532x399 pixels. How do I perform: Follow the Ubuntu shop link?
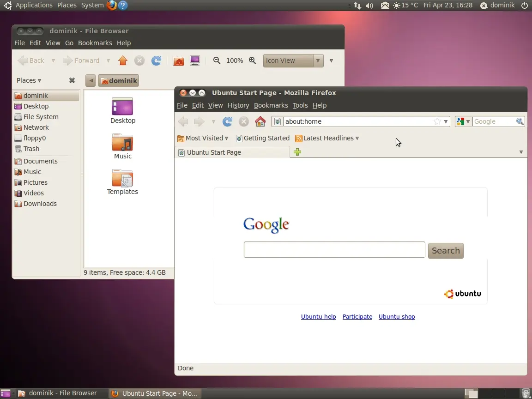pos(397,316)
